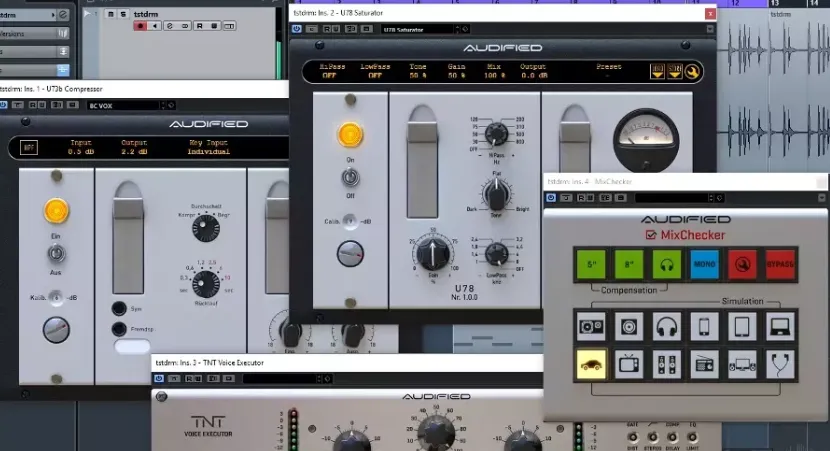Click the edit channel icon beside the tstdrm inspector name
This screenshot has height=451, width=830.
coord(63,15)
